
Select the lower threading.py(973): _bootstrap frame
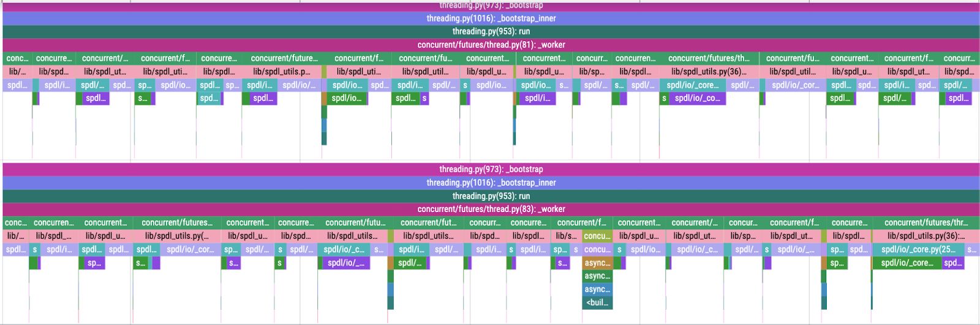pyautogui.click(x=491, y=169)
